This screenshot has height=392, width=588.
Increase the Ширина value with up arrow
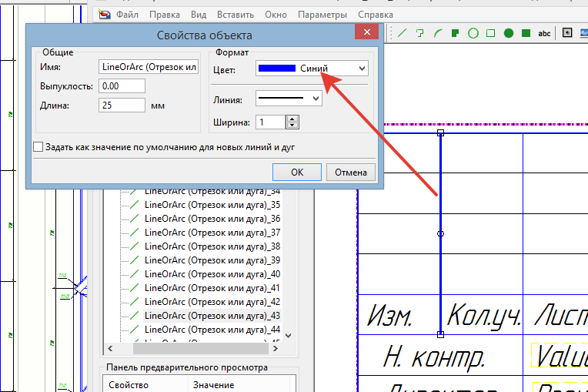292,118
